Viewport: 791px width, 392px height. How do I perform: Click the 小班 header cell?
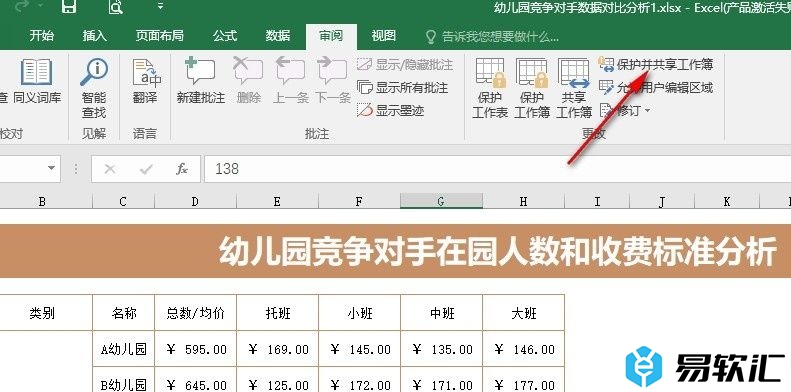(360, 313)
